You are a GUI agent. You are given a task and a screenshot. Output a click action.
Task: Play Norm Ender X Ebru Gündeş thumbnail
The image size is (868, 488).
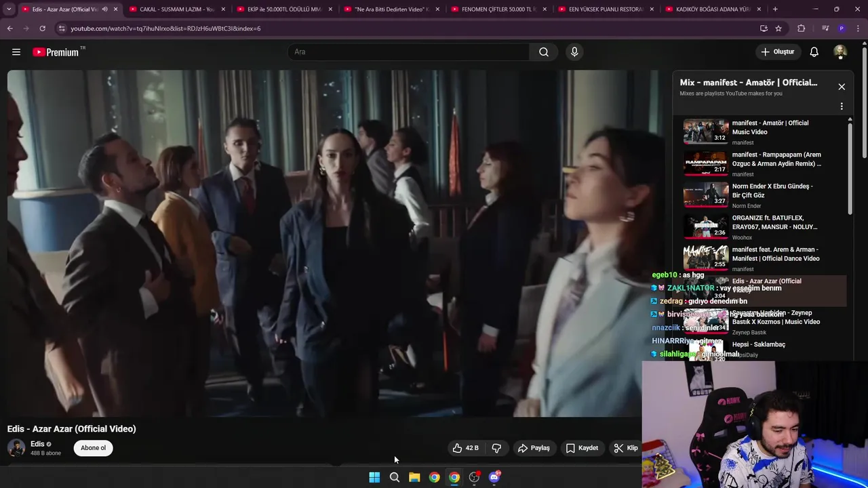705,195
